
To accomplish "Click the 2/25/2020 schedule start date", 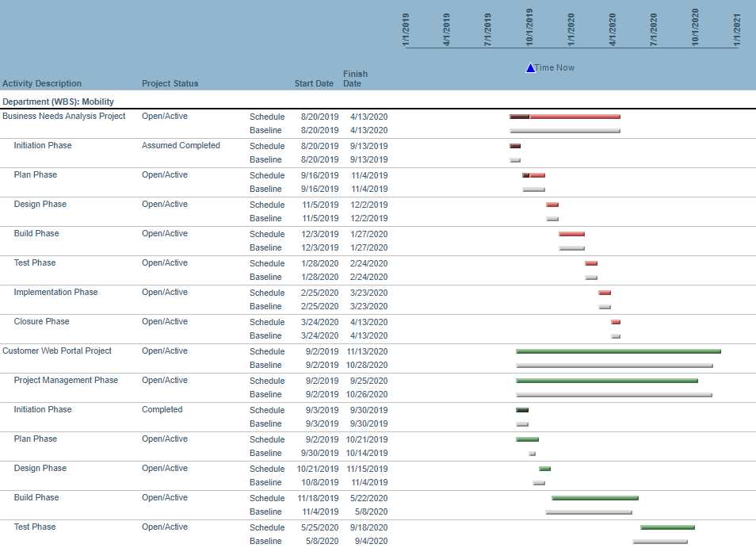I will 319,293.
